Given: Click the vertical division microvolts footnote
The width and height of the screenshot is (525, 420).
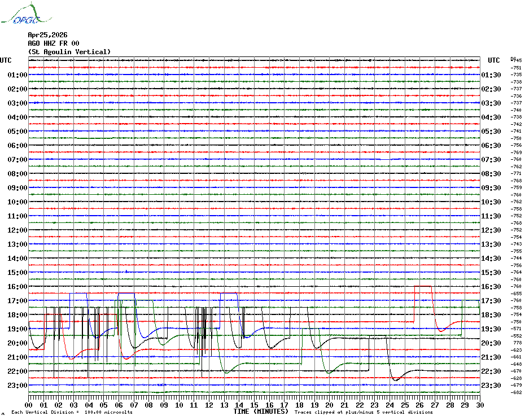Looking at the screenshot, I should point(72,412).
